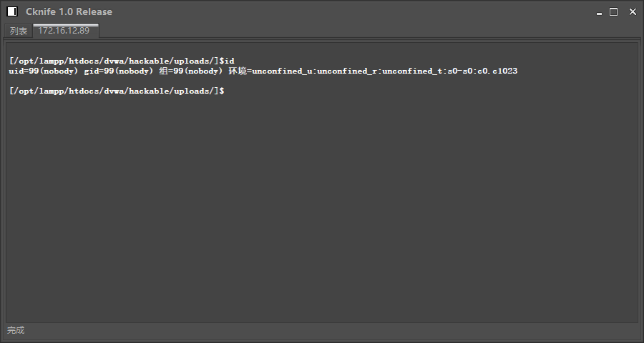Click the uploads path in the last prompt

coord(192,91)
